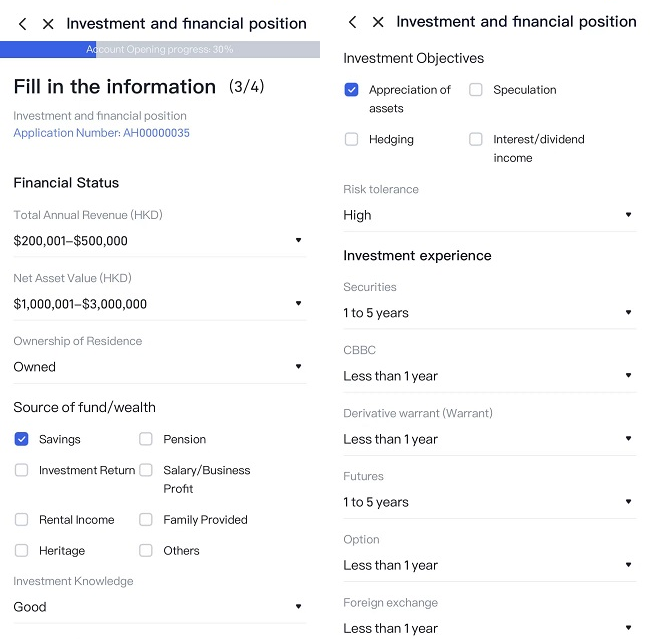This screenshot has height=639, width=650.
Task: Enable the Hedging checkbox
Action: [351, 139]
